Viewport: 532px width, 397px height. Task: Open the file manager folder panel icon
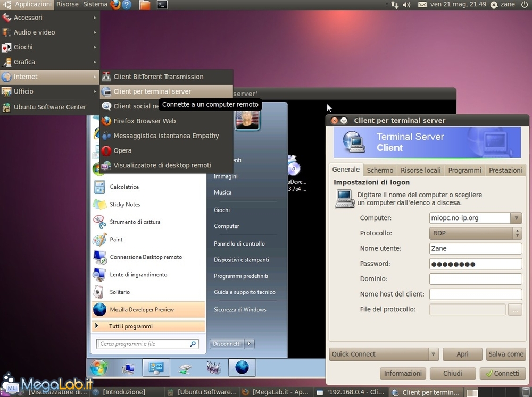(x=145, y=4)
